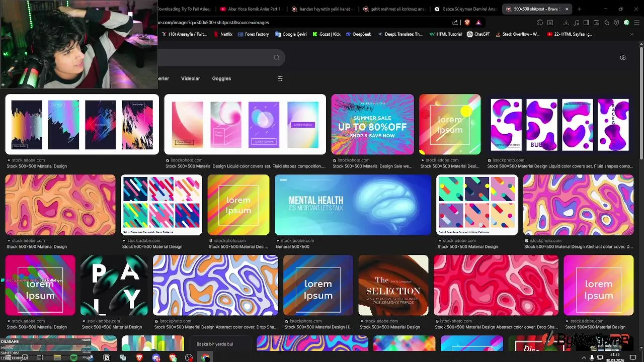Click the share page icon in the address bar
The image size is (644, 362).
[x=455, y=23]
